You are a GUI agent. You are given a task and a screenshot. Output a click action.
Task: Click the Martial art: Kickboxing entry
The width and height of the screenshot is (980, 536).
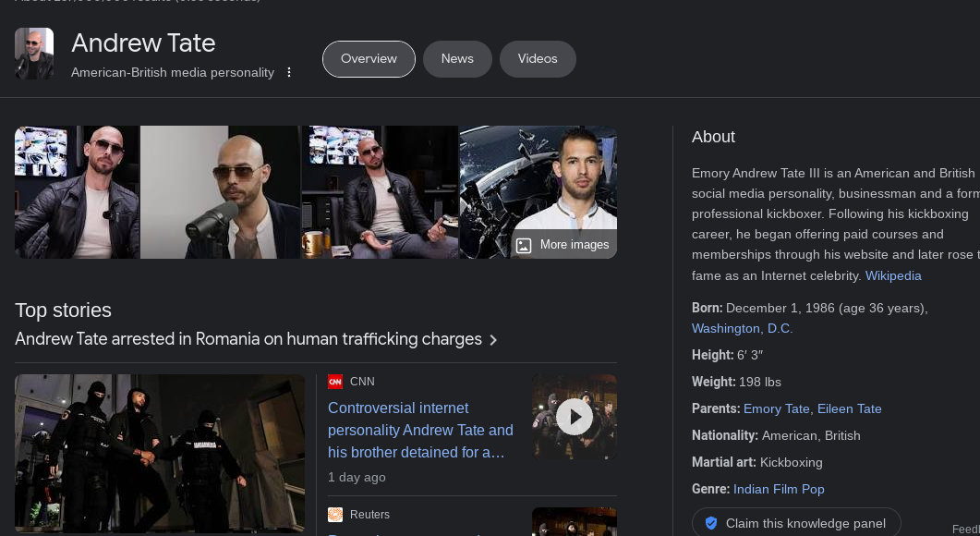coord(756,463)
